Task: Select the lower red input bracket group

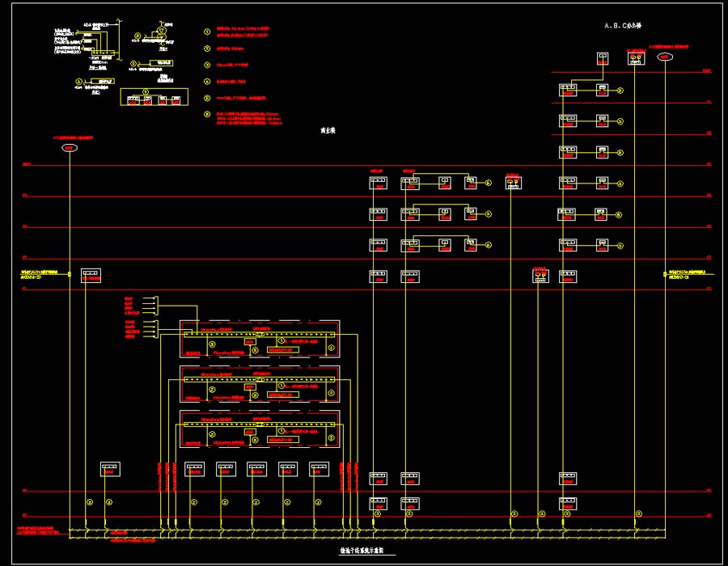Action: click(x=141, y=329)
